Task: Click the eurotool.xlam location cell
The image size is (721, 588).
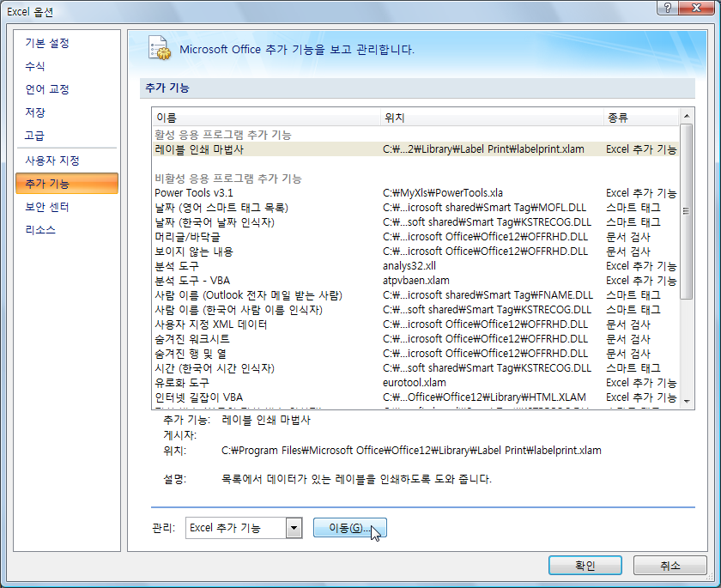Action: pos(415,383)
